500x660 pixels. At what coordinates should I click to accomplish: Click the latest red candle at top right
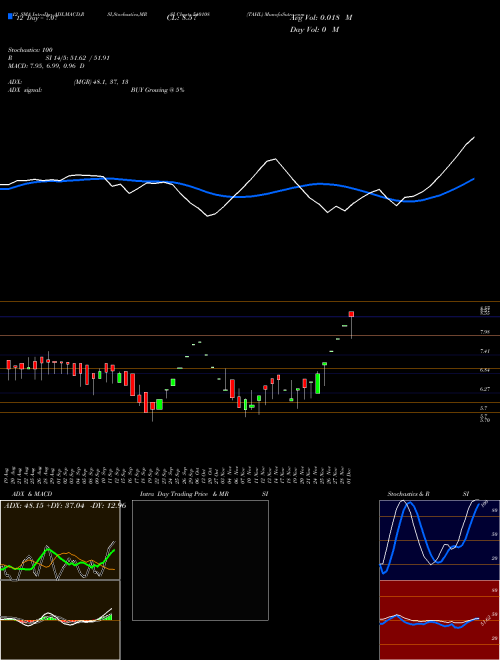click(x=351, y=314)
